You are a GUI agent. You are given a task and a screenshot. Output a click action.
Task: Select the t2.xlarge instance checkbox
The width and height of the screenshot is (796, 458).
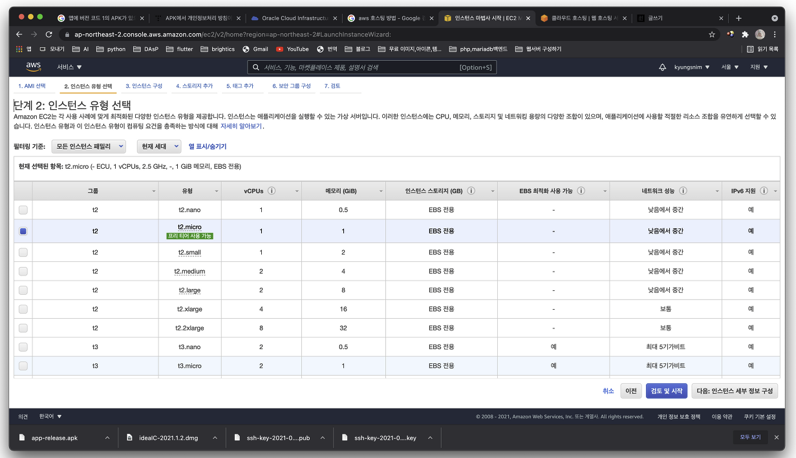pos(23,309)
